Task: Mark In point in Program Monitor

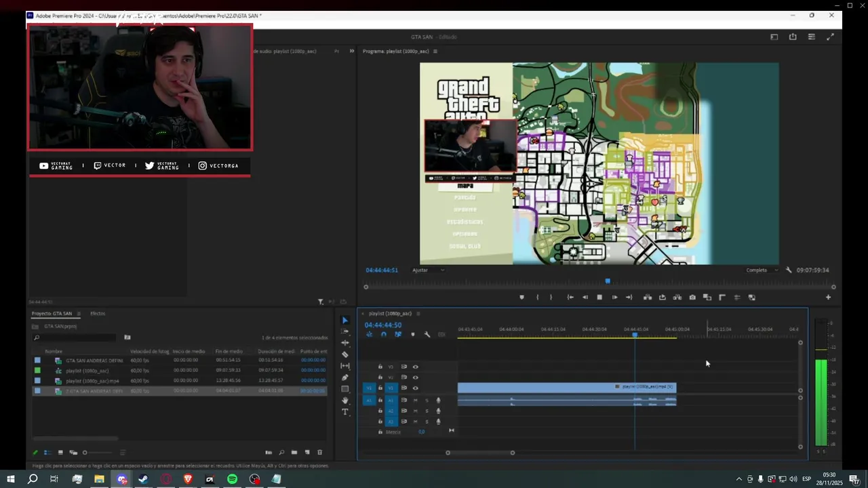Action: 537,297
